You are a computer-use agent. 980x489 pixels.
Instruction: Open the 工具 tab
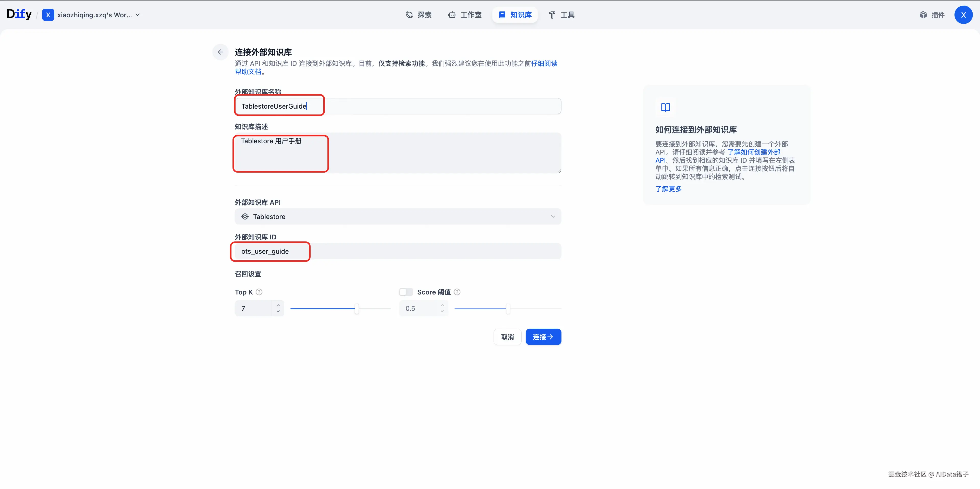point(561,15)
